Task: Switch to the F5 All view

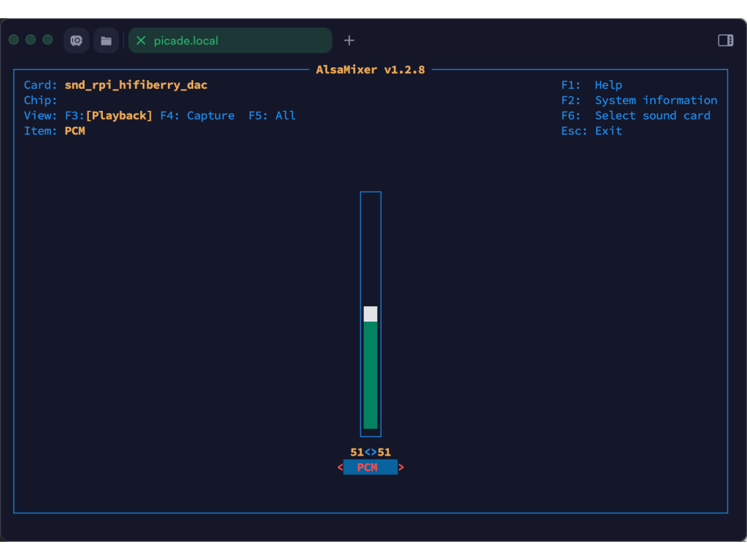Action: (x=271, y=115)
